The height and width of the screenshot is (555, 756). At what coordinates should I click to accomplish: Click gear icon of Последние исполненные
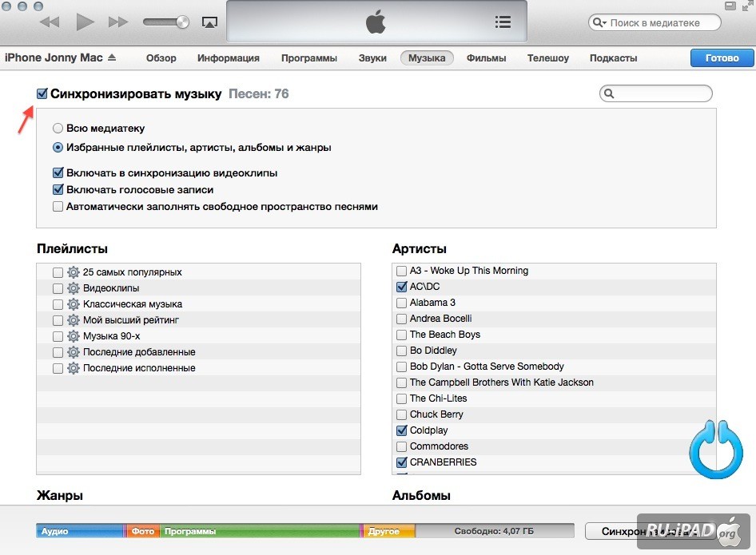pyautogui.click(x=74, y=368)
